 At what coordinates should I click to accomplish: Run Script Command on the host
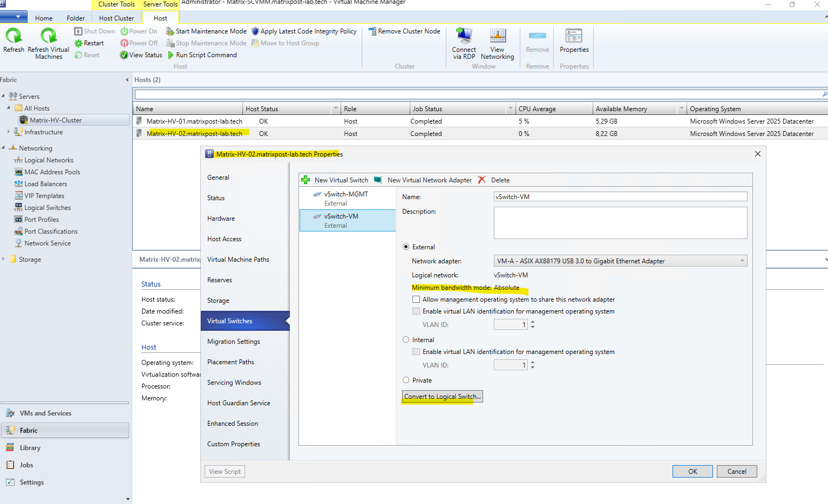pyautogui.click(x=202, y=55)
